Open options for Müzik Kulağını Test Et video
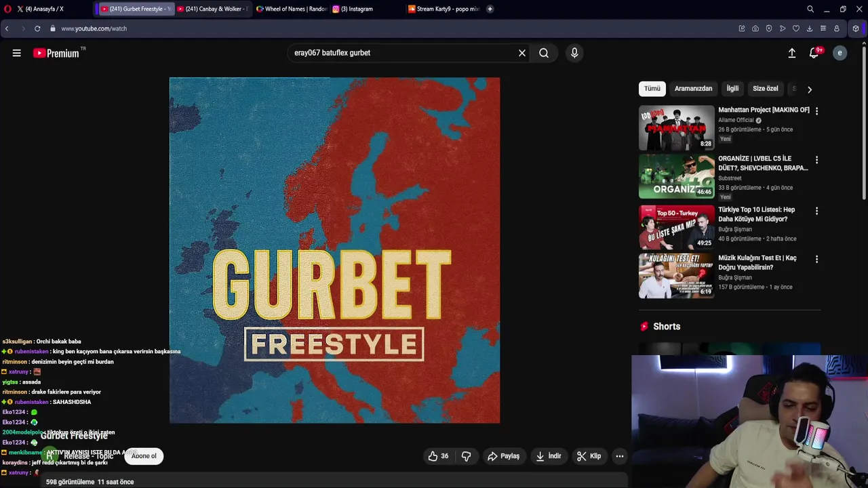The width and height of the screenshot is (868, 488). (816, 259)
